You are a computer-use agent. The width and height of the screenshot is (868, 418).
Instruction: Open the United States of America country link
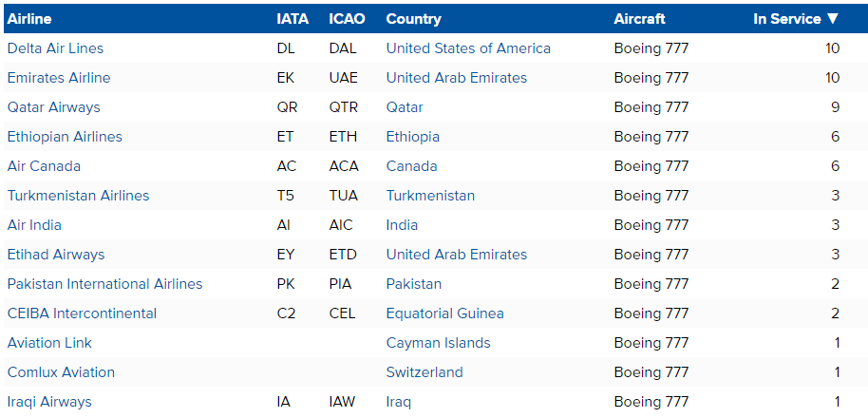click(468, 48)
